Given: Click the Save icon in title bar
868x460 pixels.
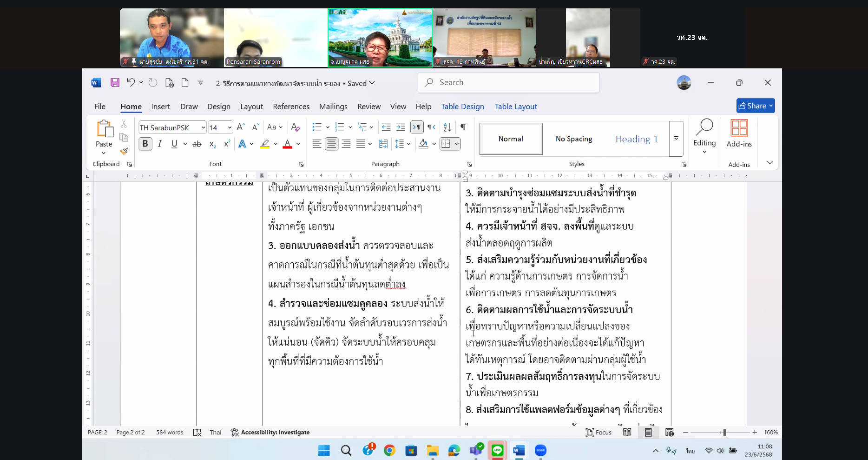Looking at the screenshot, I should click(115, 83).
